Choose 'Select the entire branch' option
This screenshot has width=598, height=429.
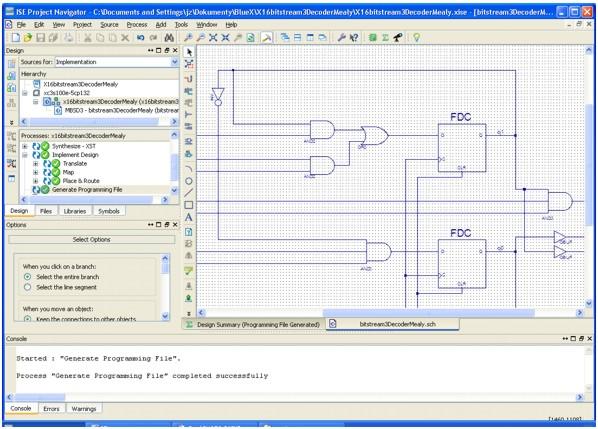(27, 277)
